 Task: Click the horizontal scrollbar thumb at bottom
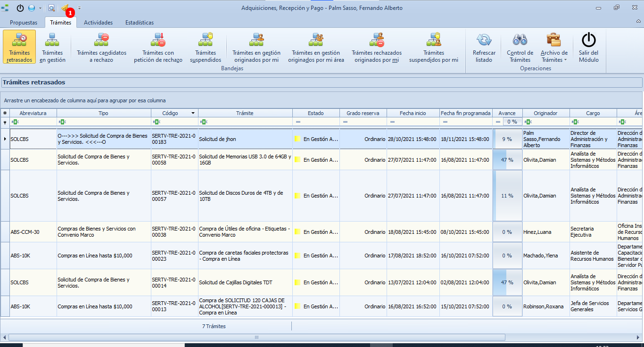[257, 337]
